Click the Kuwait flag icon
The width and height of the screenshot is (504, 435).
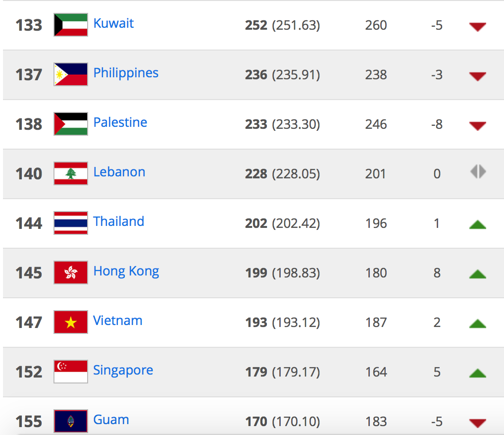pos(70,25)
